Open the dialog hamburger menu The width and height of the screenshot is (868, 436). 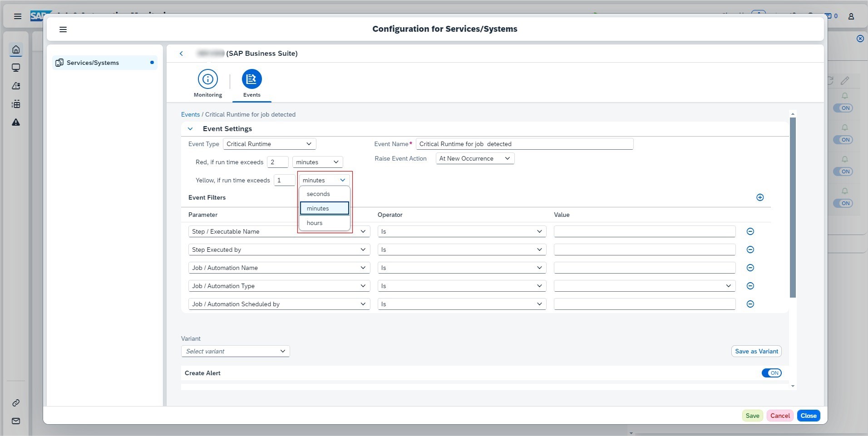[63, 29]
